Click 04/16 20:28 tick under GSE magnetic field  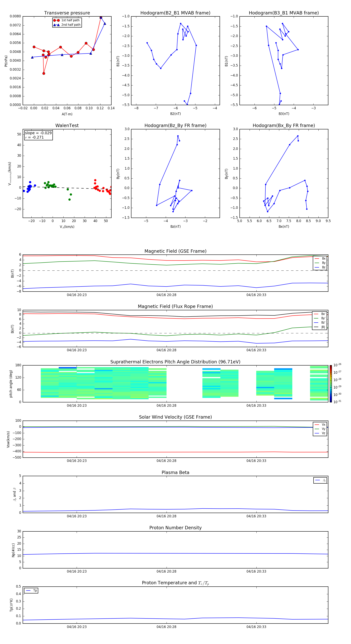click(166, 295)
